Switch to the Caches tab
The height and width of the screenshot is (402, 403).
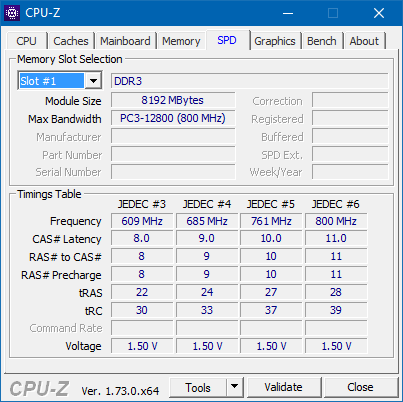[x=71, y=41]
